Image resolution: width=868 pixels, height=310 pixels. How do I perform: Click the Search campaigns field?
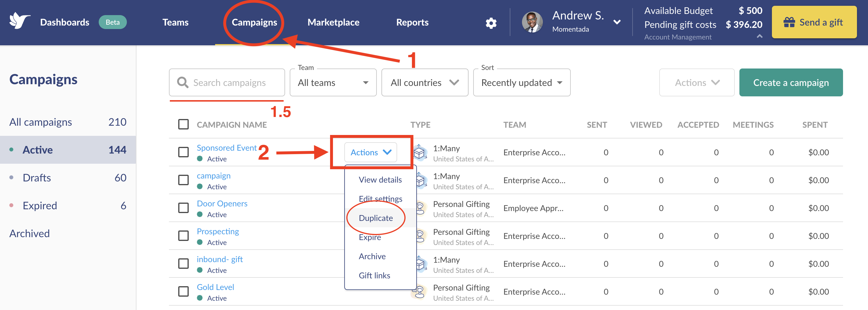coord(227,82)
